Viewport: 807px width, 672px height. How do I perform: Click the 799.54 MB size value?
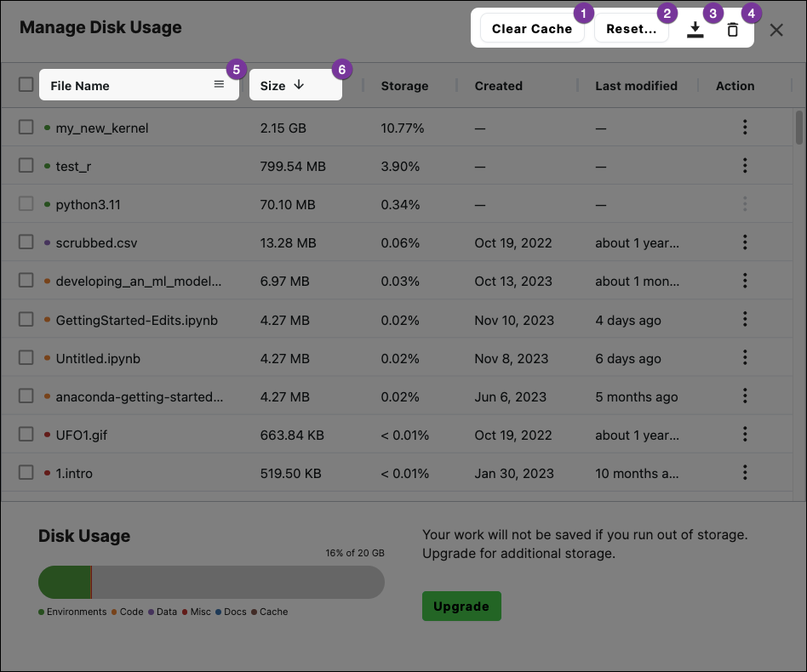click(293, 167)
